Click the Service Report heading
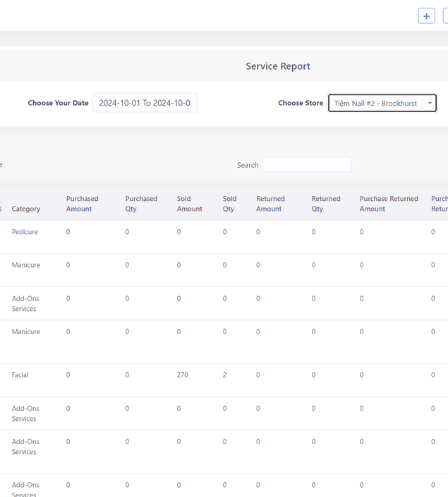The image size is (448, 497). tap(278, 66)
